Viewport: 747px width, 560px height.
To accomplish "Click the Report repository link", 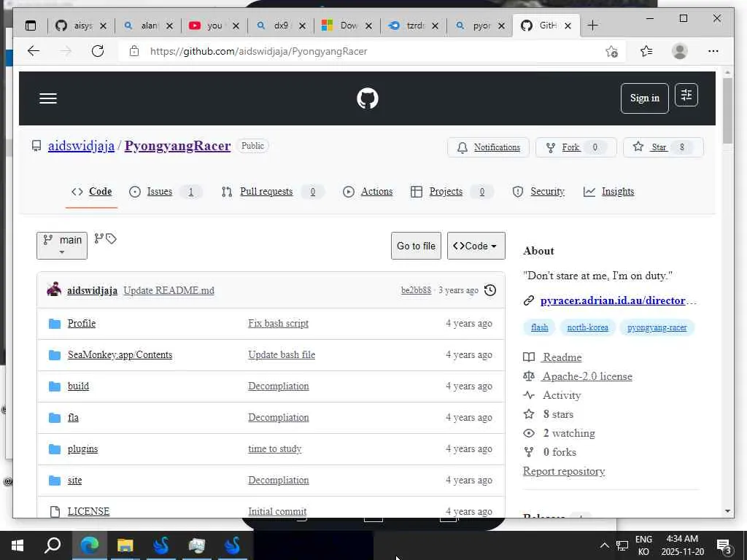I will tap(564, 471).
